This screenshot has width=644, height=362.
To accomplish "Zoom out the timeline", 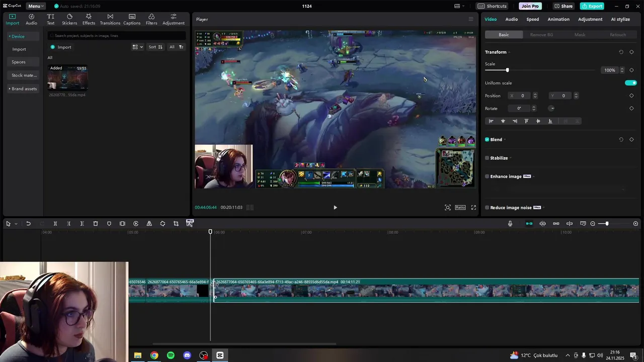I will coord(593,224).
